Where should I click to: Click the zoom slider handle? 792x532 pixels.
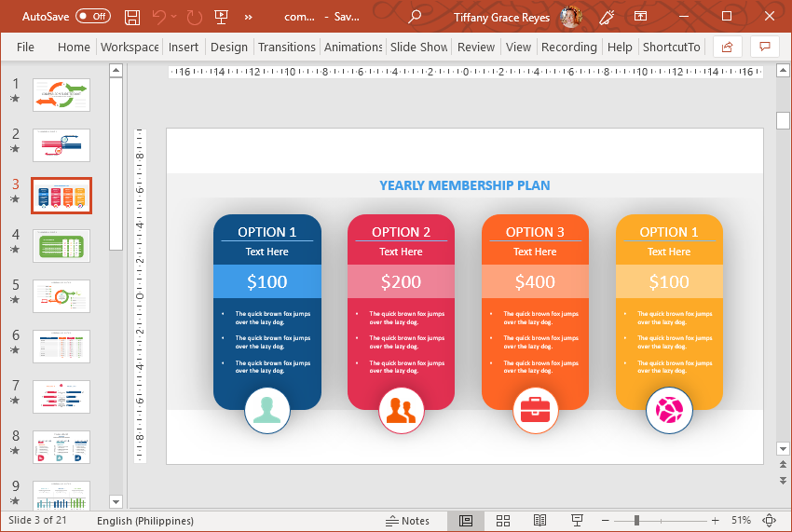(x=636, y=521)
